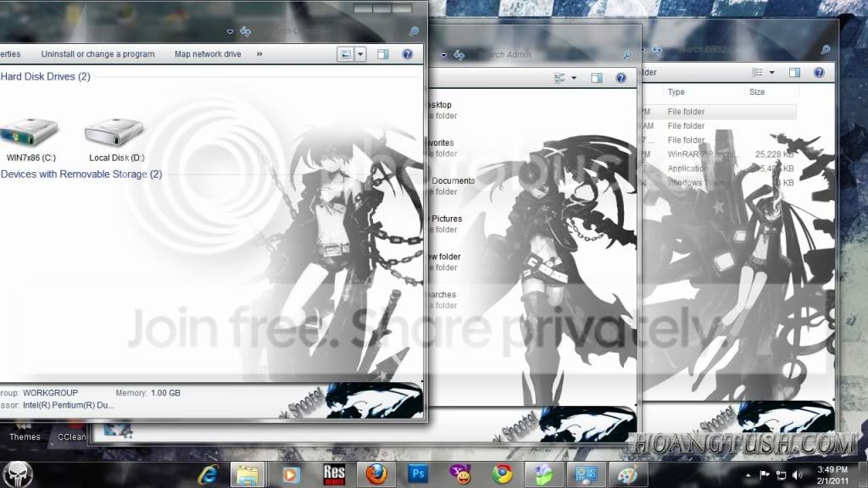
Task: Click the skull Start button
Action: (19, 474)
